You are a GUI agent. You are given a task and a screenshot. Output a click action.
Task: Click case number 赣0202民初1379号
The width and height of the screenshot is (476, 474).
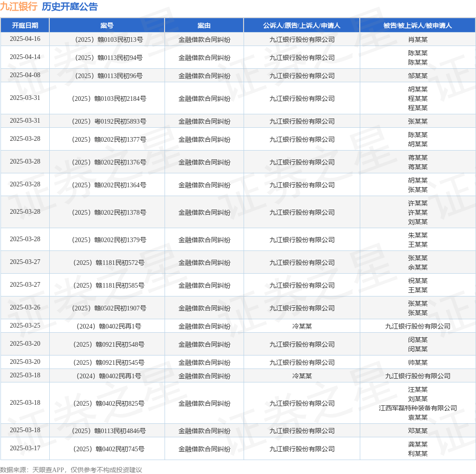109,240
